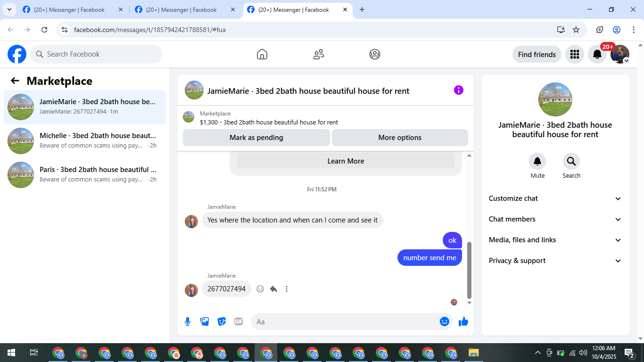Open the Friends icon in top navigation

tap(319, 54)
